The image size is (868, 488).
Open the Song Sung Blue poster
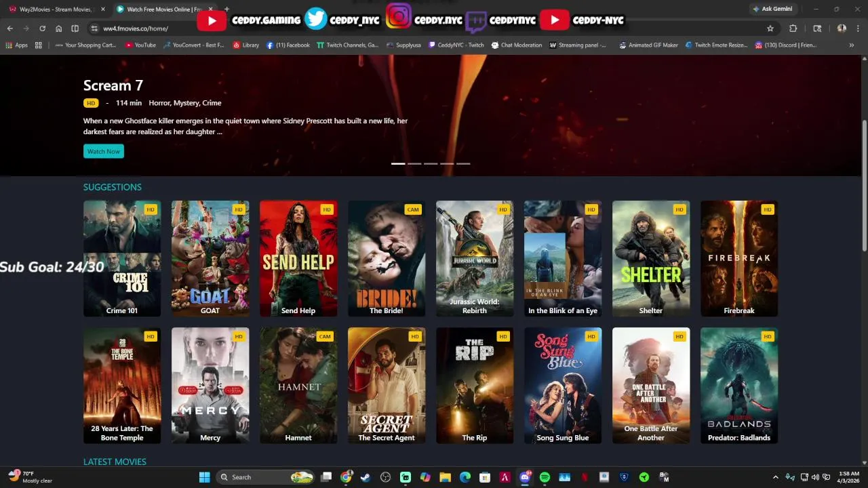point(563,386)
